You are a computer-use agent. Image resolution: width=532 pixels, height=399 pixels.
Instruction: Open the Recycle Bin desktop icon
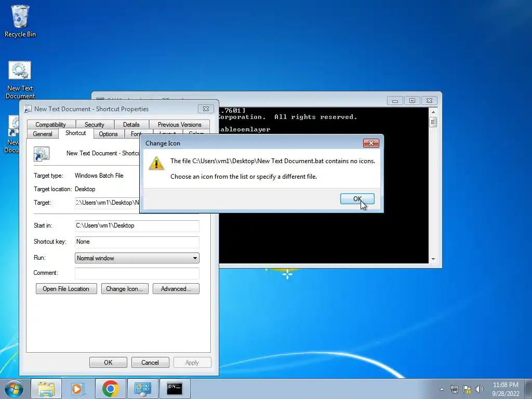(x=20, y=21)
